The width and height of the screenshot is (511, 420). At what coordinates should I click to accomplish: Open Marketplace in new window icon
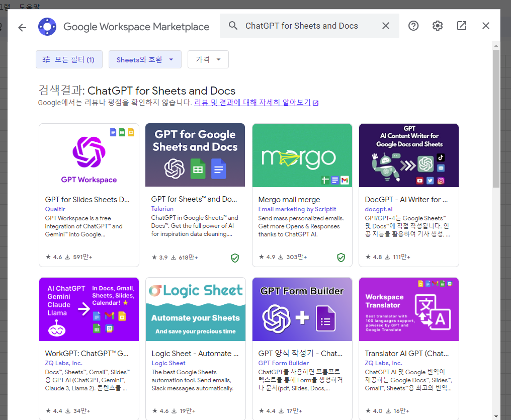462,26
